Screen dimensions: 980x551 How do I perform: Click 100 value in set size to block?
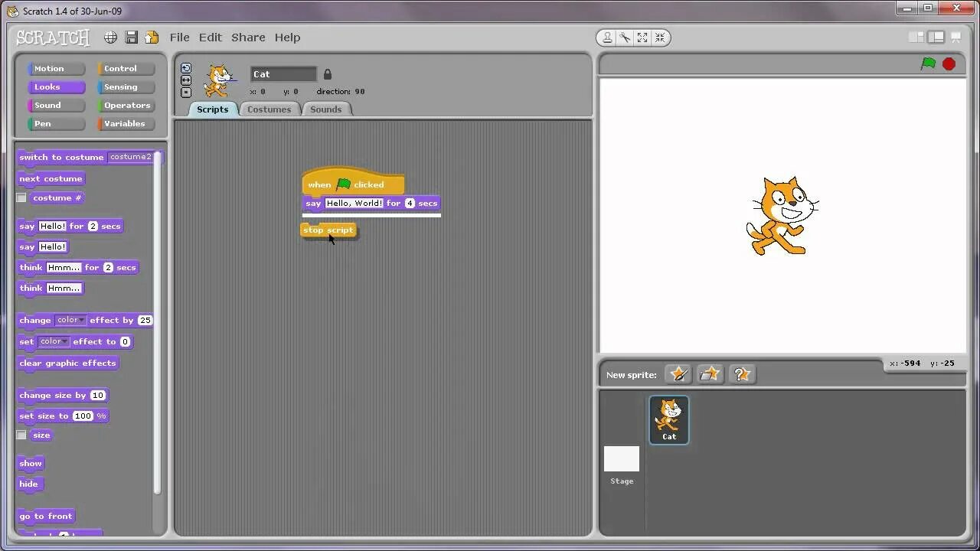[83, 416]
